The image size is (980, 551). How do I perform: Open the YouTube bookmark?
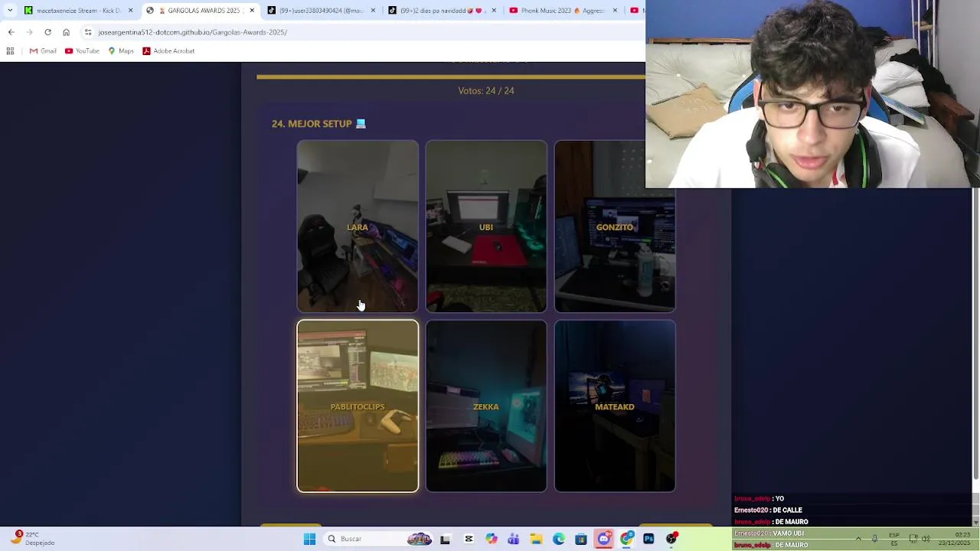pyautogui.click(x=82, y=51)
